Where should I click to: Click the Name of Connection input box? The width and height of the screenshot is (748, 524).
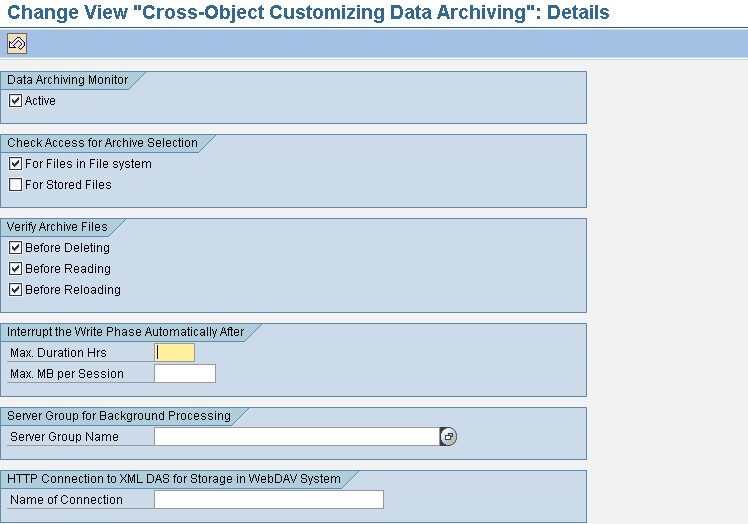point(268,500)
